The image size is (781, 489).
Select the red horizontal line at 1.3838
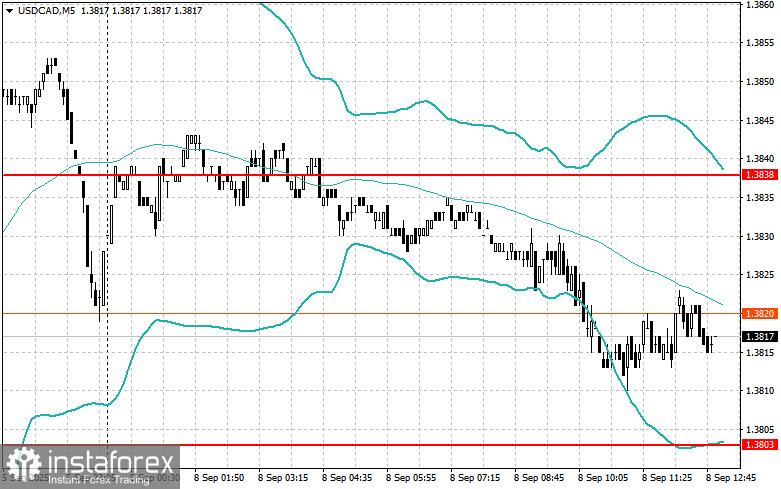point(371,175)
